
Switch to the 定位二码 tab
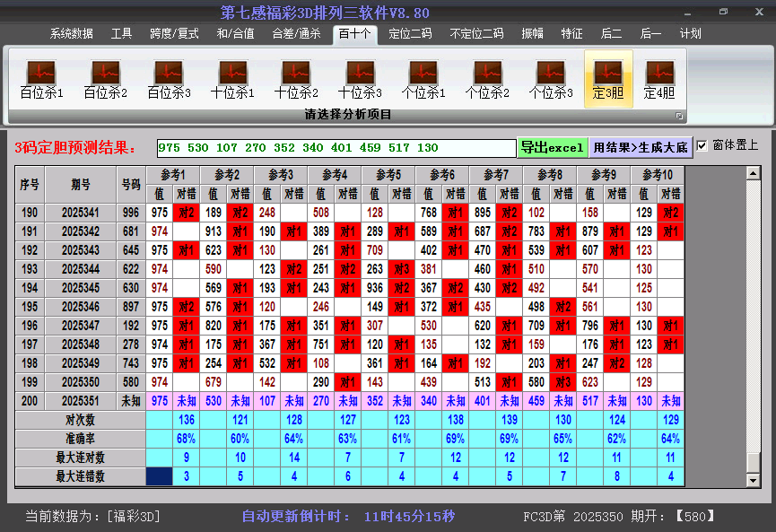410,34
